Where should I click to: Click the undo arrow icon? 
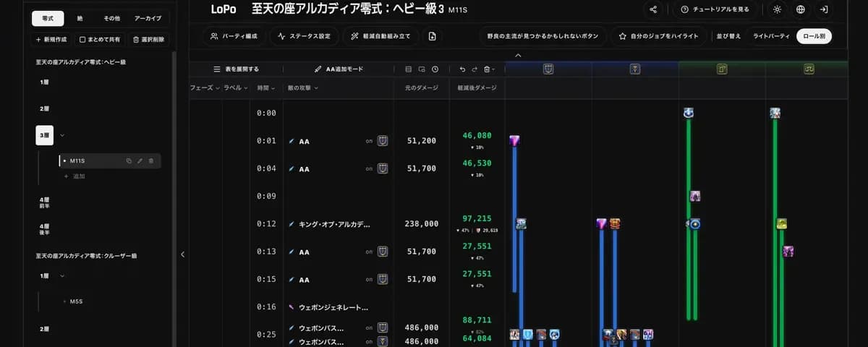point(462,69)
